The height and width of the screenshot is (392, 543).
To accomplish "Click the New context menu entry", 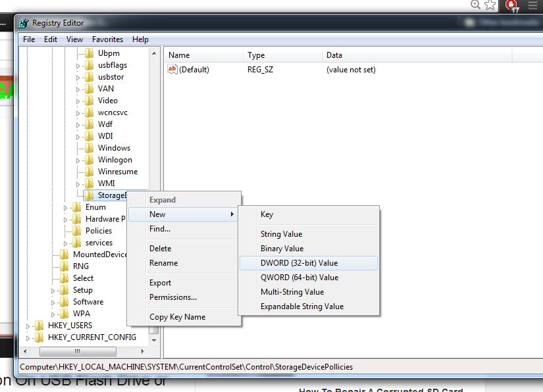I will click(184, 214).
